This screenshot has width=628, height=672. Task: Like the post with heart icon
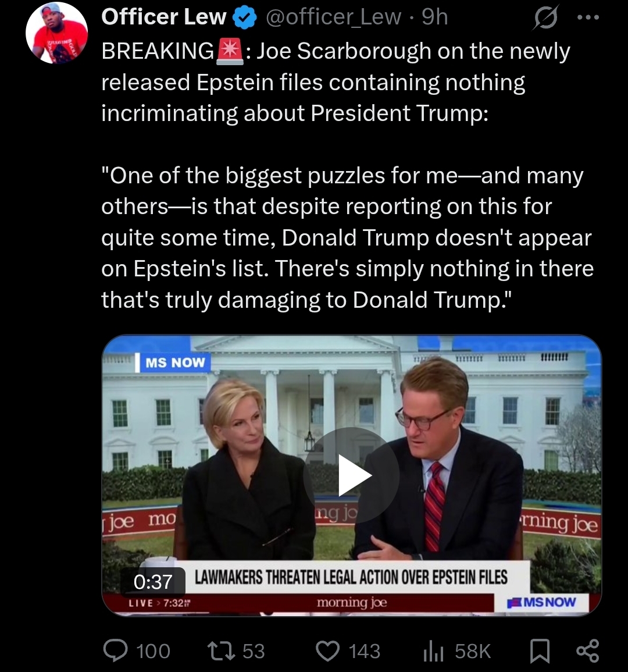click(328, 651)
